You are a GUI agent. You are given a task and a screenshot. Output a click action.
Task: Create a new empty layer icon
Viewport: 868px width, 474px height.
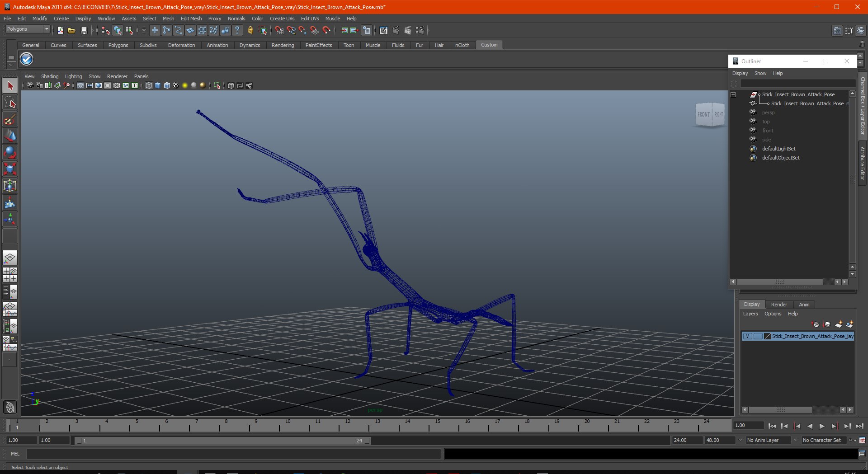pyautogui.click(x=839, y=324)
